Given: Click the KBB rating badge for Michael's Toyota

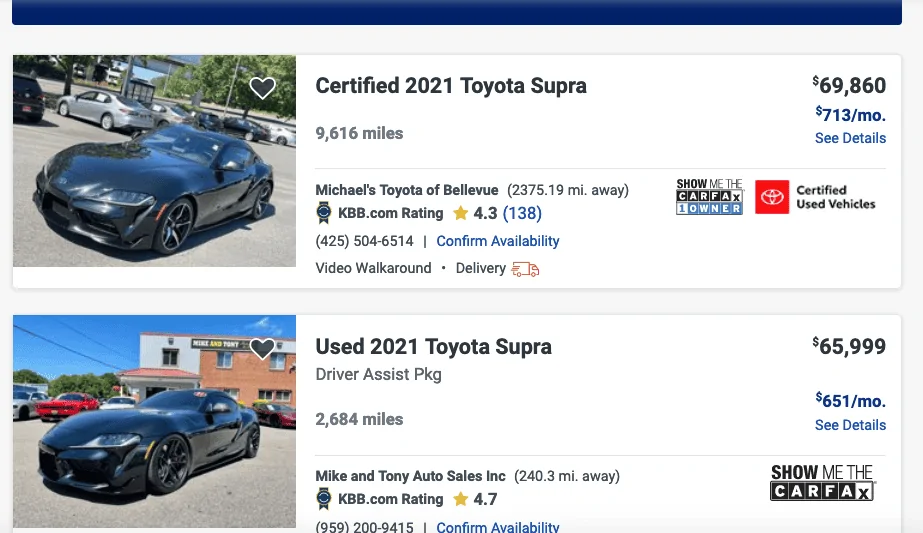Looking at the screenshot, I should (324, 213).
